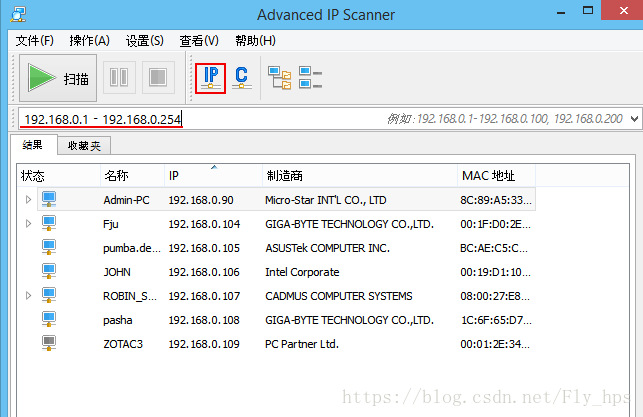Sort by the 名称 column header
Image resolution: width=643 pixels, height=417 pixels.
tap(132, 176)
